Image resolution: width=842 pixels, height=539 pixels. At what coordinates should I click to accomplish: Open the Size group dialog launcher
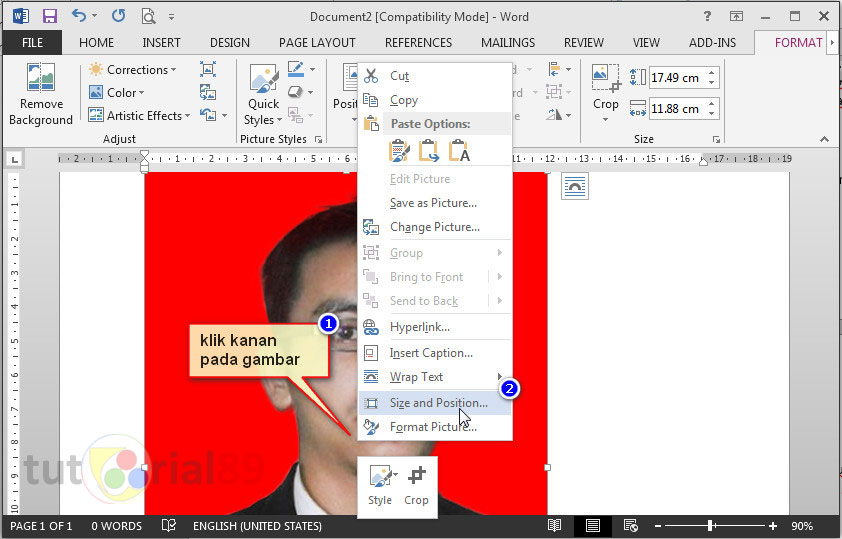coord(716,140)
